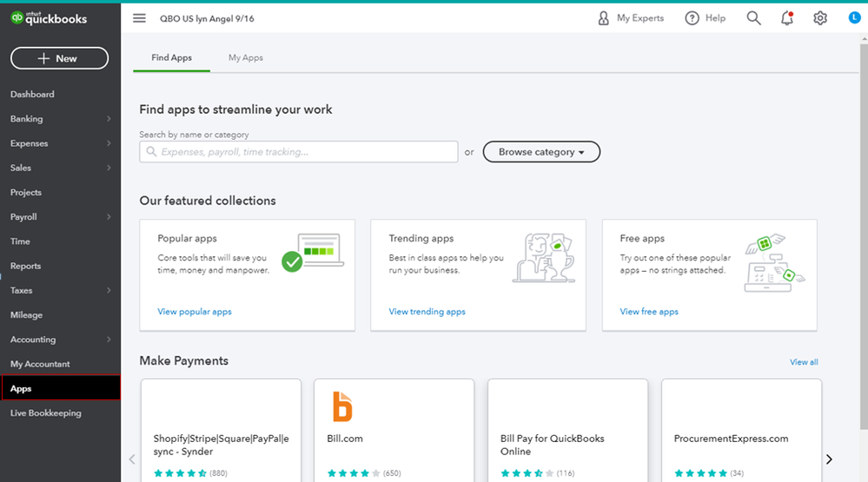Open Live Bookkeeping in sidebar
Viewport: 868px width, 482px height.
click(x=46, y=413)
